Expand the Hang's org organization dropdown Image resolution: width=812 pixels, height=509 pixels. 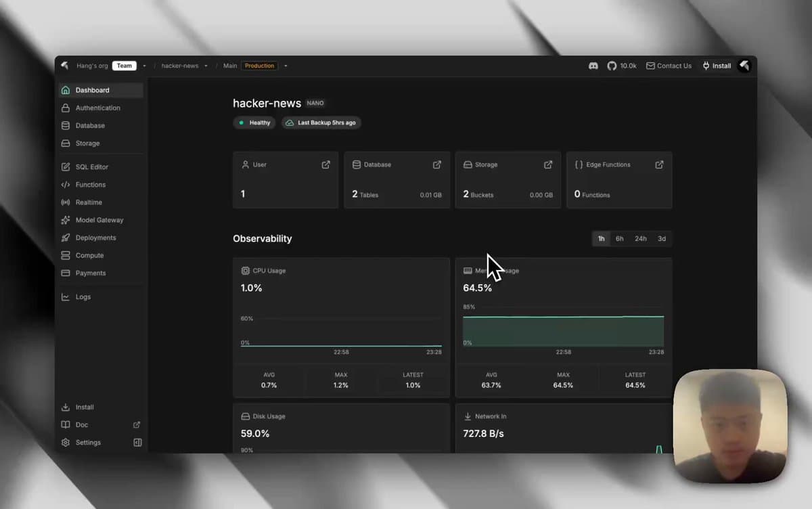tap(144, 66)
